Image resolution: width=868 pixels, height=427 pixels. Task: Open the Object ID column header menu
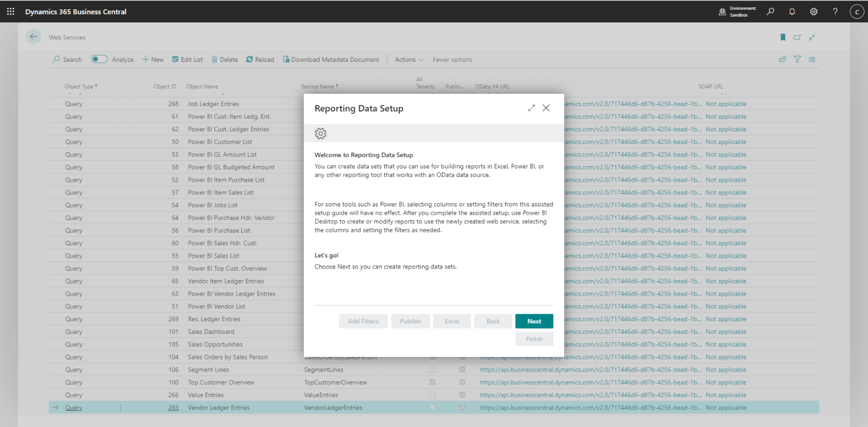[x=165, y=87]
